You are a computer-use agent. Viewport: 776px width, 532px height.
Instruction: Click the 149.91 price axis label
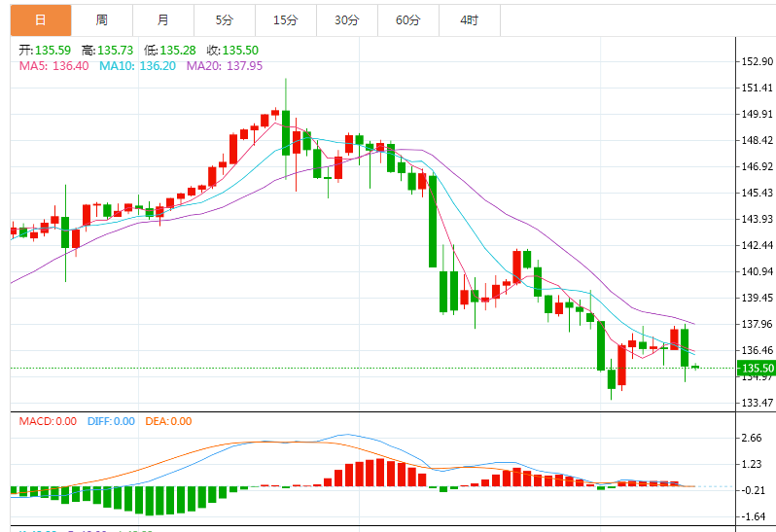coord(758,114)
